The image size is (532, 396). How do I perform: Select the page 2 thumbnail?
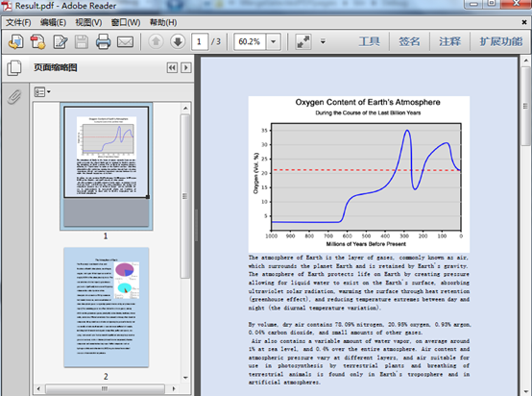tap(106, 308)
